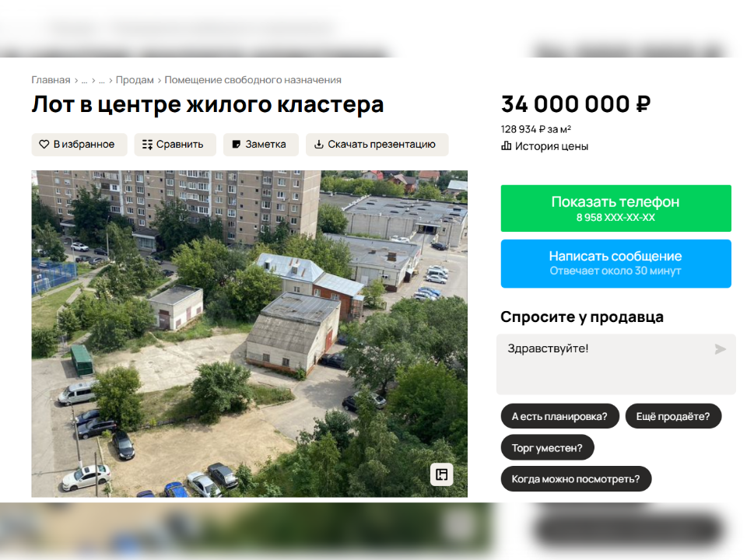Click the send message arrow icon

[x=721, y=349]
